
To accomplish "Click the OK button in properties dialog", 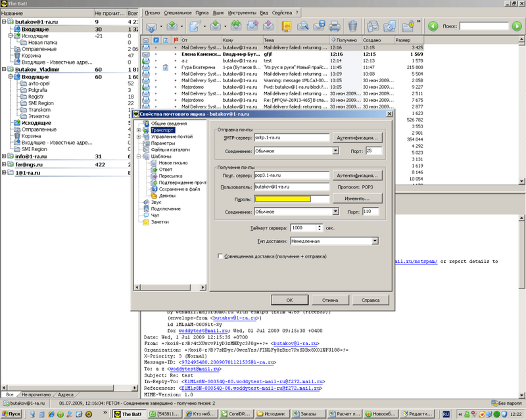I will (x=289, y=300).
